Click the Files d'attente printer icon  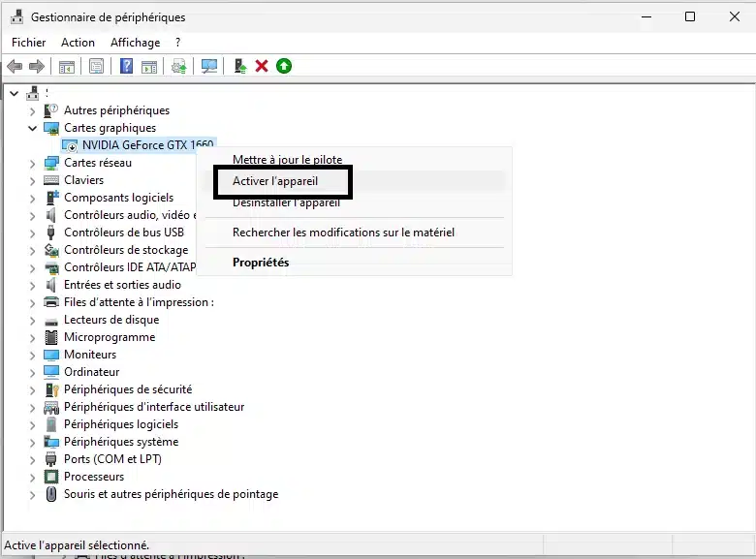click(x=51, y=302)
